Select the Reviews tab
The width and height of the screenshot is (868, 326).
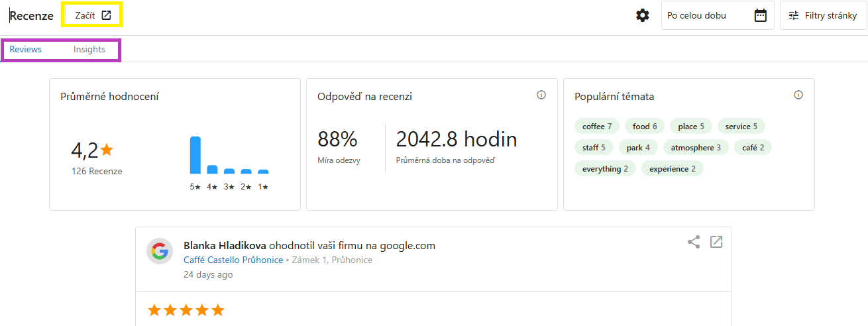click(26, 50)
